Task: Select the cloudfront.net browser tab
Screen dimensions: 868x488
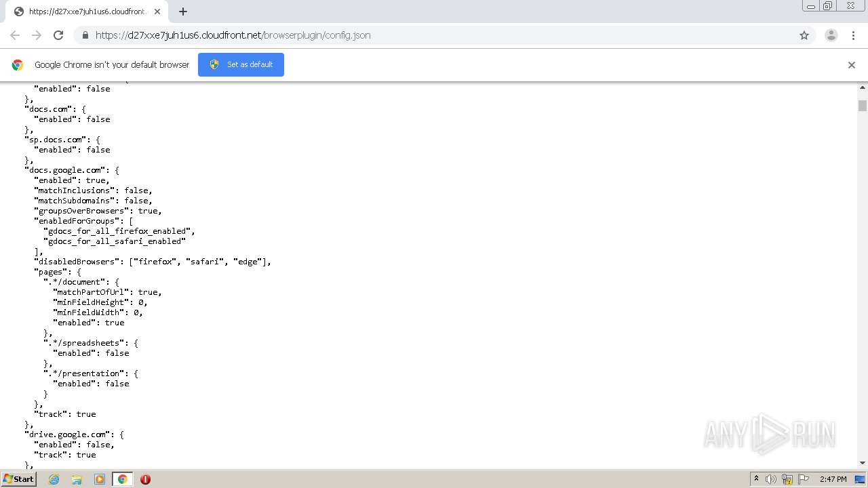Action: click(87, 12)
